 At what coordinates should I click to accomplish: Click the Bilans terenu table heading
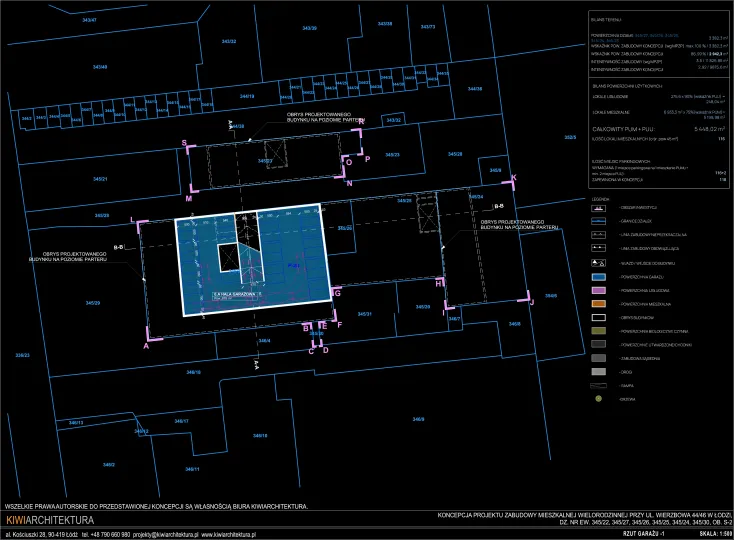[606, 18]
